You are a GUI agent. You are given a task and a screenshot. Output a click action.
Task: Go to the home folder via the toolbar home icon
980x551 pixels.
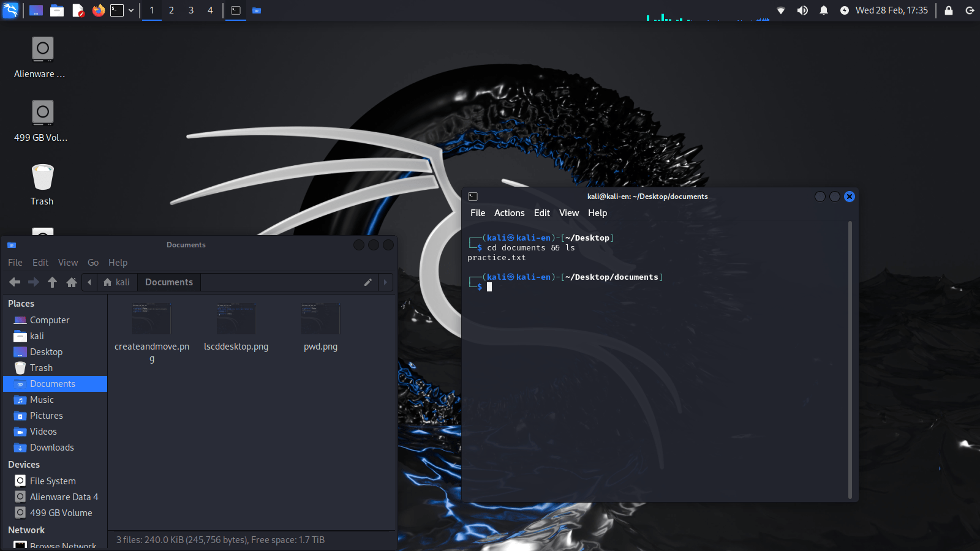[72, 282]
